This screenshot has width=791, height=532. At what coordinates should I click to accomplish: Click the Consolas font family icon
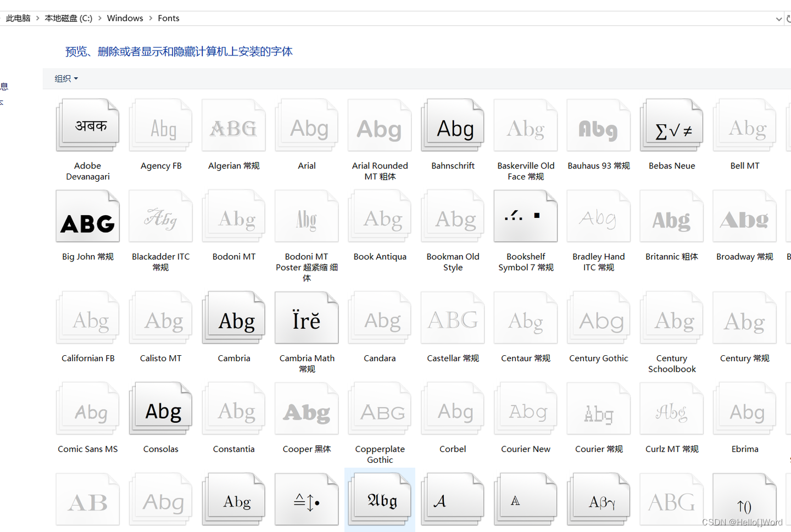click(160, 408)
